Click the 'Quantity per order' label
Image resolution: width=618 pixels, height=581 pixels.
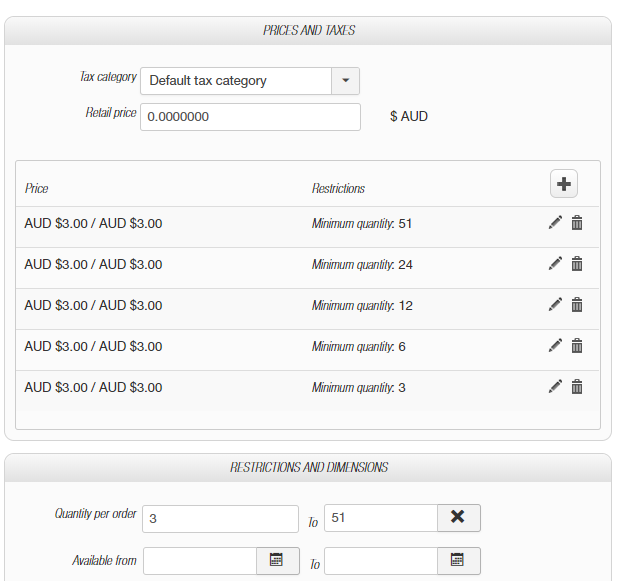[95, 514]
